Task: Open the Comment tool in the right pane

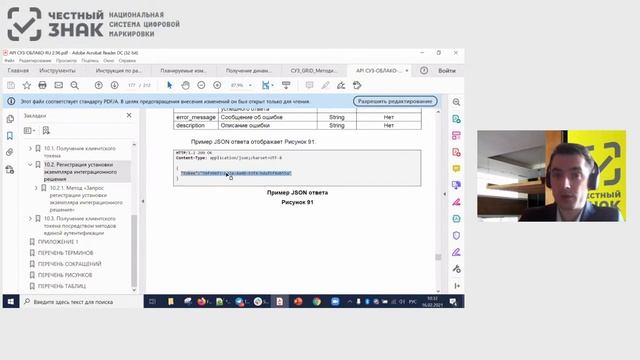Action: pos(456,169)
